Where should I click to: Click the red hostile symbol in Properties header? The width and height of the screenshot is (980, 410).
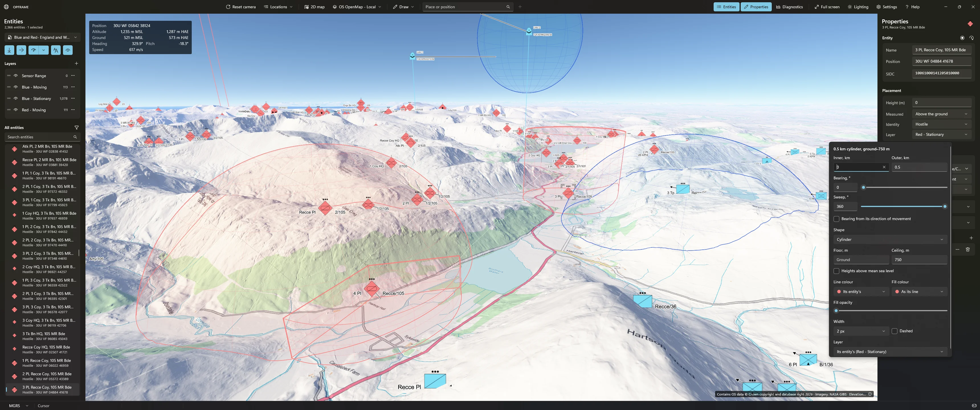[x=970, y=24]
